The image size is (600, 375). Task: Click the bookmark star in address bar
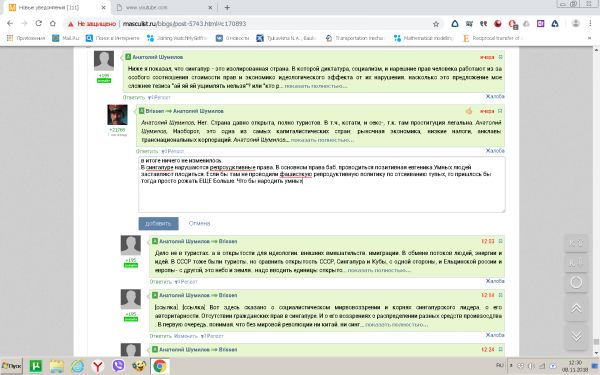click(436, 24)
